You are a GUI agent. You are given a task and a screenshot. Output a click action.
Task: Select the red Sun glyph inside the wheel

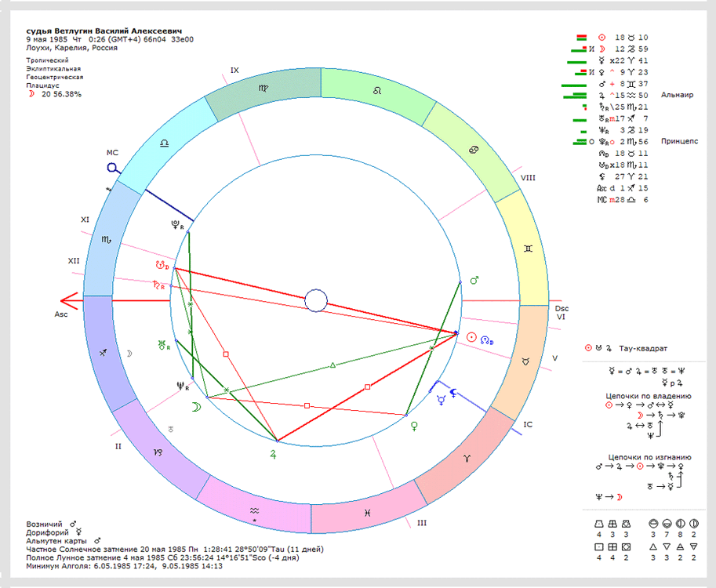click(x=471, y=337)
